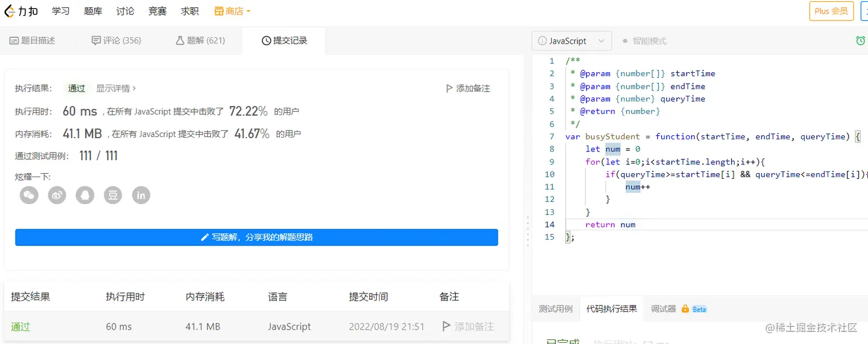Click the 提交结果 column header
The height and width of the screenshot is (344, 868).
[30, 296]
